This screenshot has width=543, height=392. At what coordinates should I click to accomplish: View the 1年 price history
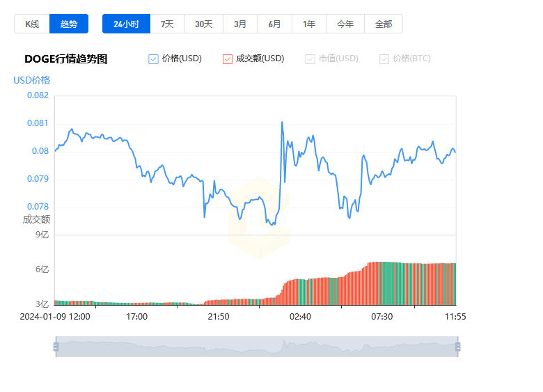(x=309, y=24)
